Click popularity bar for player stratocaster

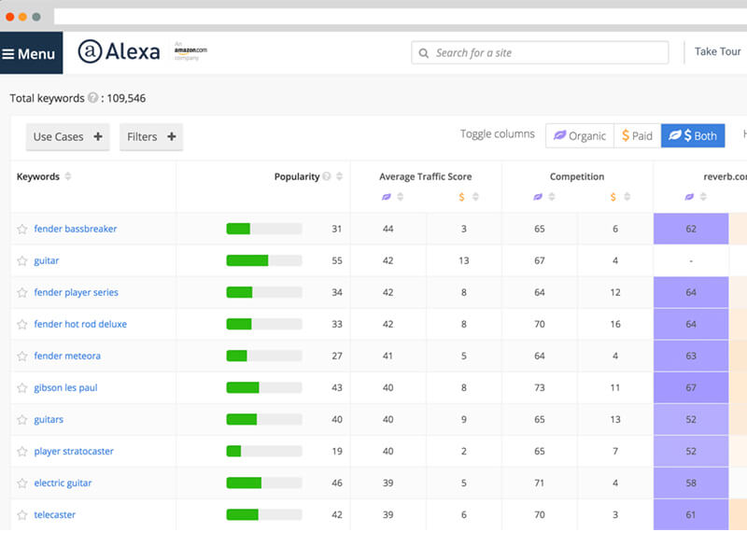point(264,451)
